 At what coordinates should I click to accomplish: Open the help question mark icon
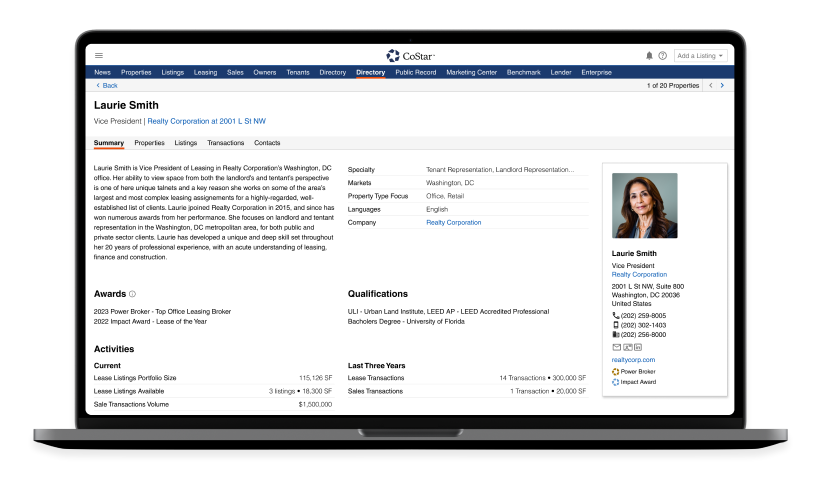click(x=662, y=56)
